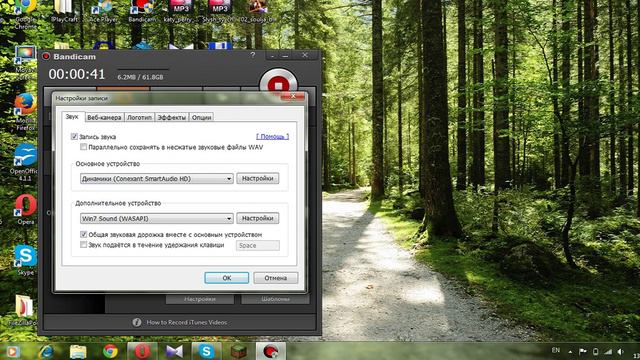Launch OpenOffice 4.1.1 desktop shortcut
The width and height of the screenshot is (640, 360).
pyautogui.click(x=25, y=162)
